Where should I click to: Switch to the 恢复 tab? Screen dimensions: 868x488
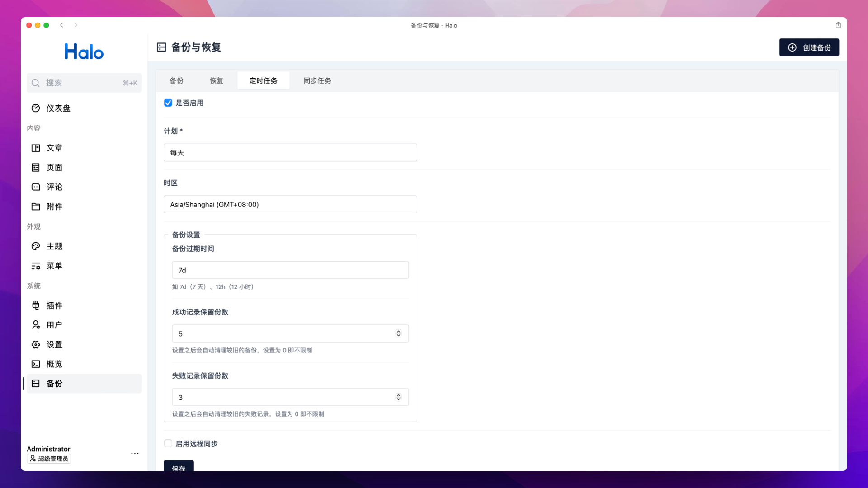[x=216, y=81]
